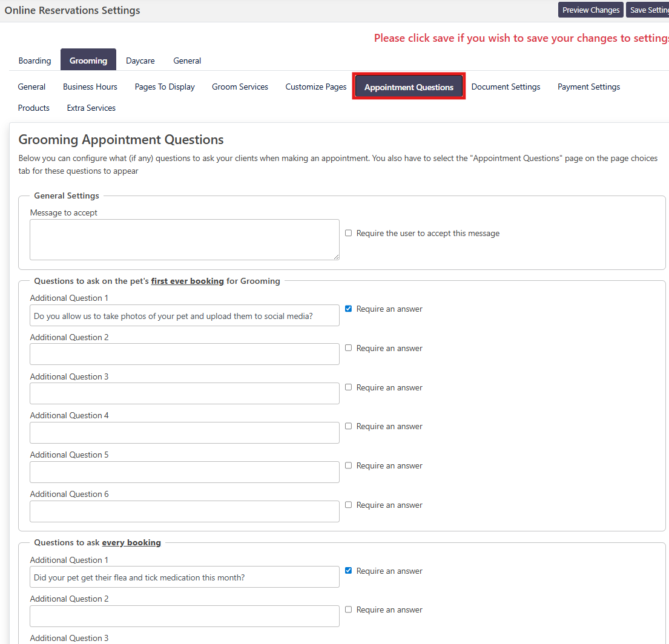This screenshot has height=644, width=669.
Task: Open the Business Hours sub-tab
Action: (90, 87)
